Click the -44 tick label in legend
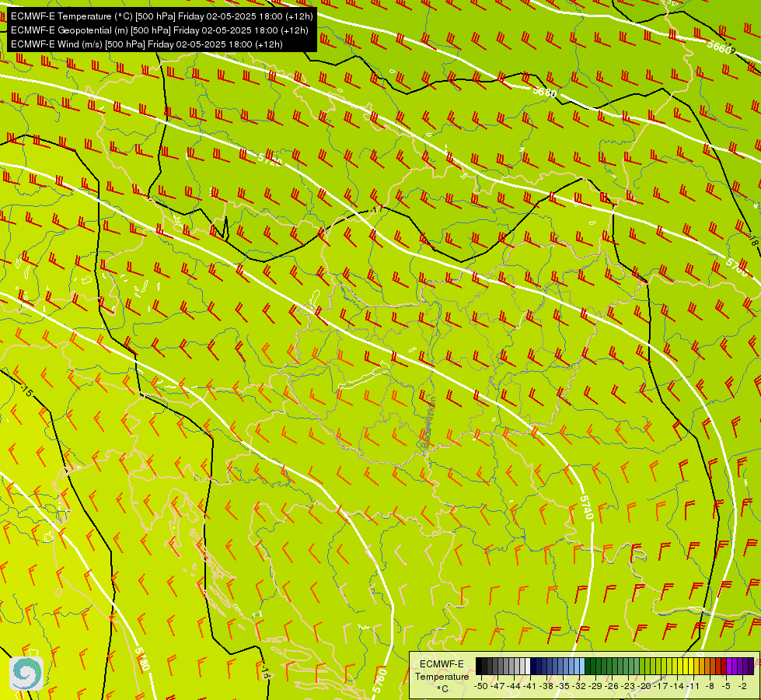Viewport: 761px width, 700px height. (x=514, y=686)
